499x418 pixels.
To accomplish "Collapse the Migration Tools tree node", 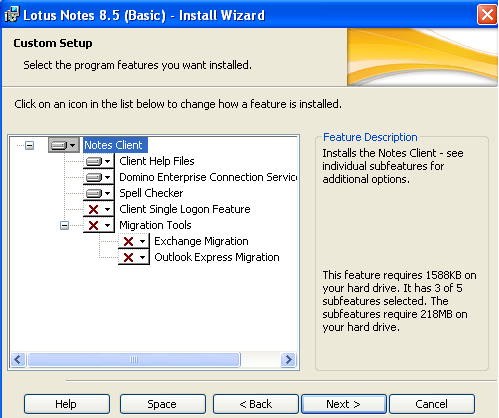I will [64, 225].
